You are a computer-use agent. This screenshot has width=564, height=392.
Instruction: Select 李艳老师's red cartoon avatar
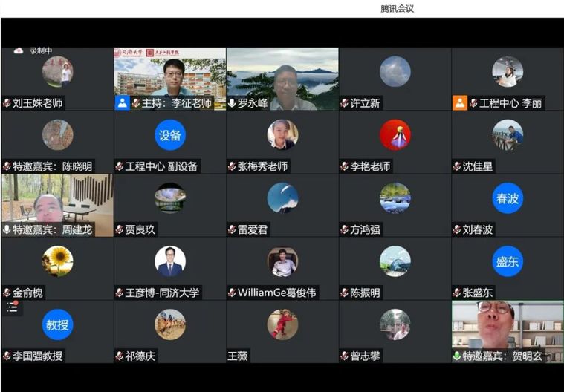tap(395, 135)
